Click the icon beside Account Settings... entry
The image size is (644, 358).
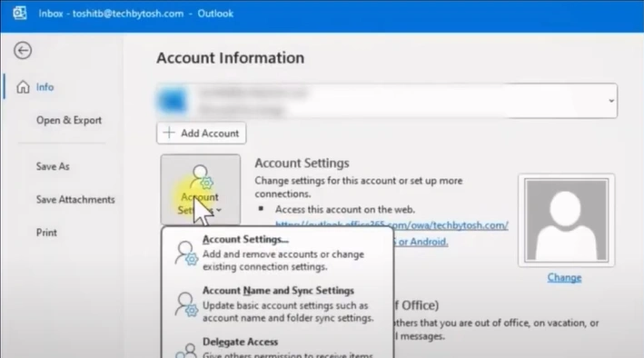pyautogui.click(x=186, y=254)
